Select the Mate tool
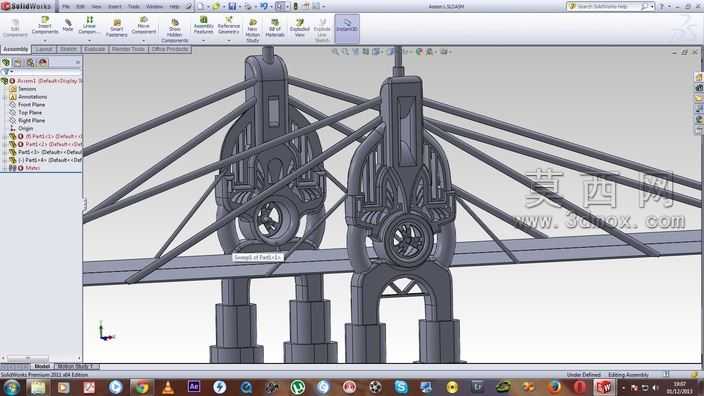 (68, 26)
